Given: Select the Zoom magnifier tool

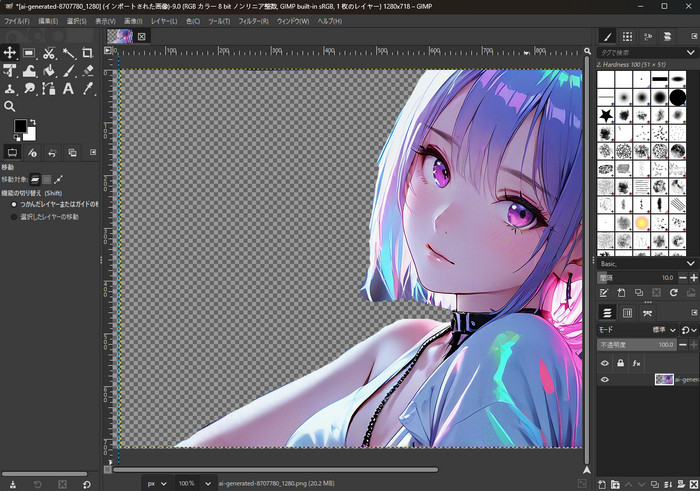Looking at the screenshot, I should pyautogui.click(x=10, y=106).
